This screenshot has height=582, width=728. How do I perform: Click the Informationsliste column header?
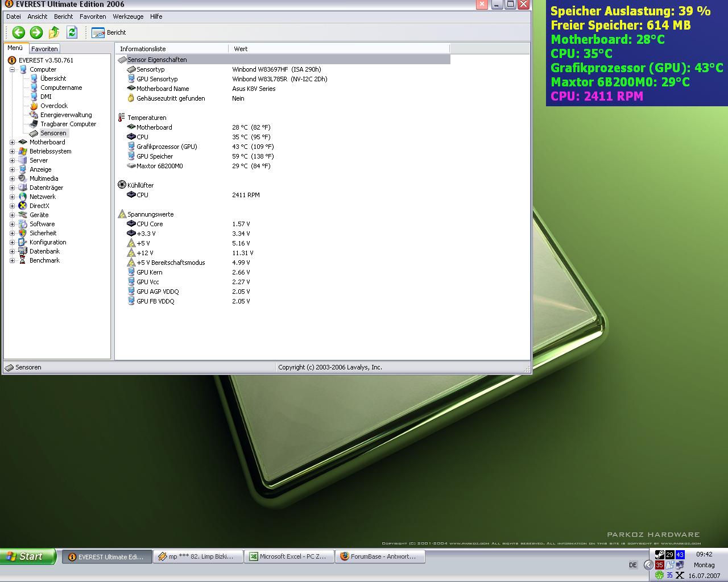pos(171,49)
